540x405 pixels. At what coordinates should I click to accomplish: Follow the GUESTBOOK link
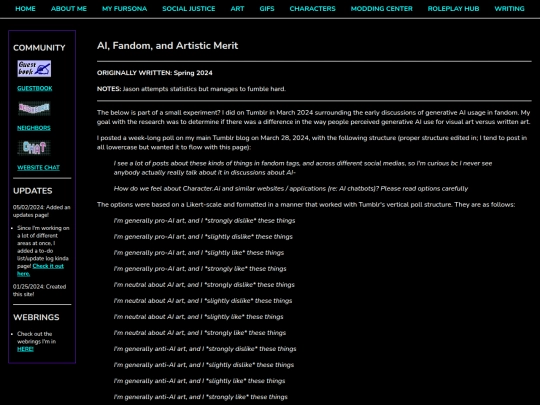coord(35,89)
